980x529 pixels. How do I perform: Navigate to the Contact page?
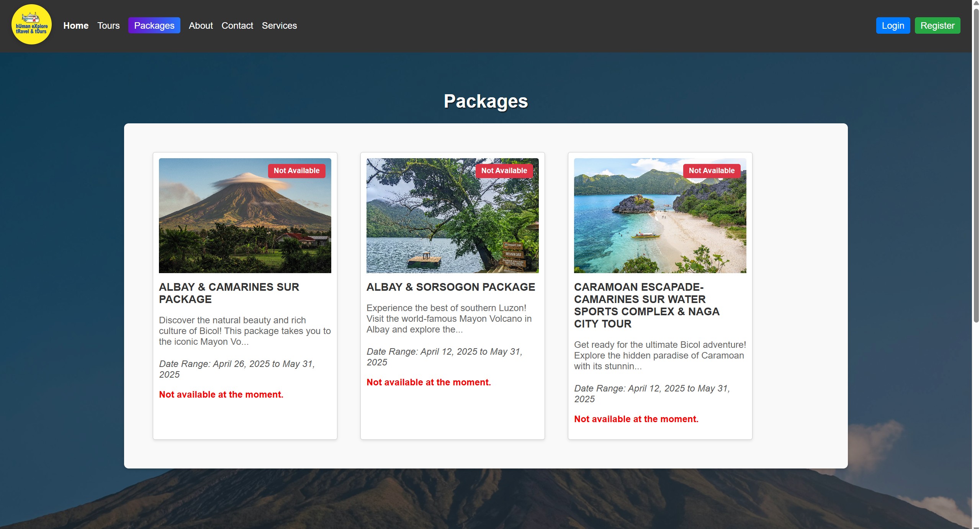tap(237, 26)
